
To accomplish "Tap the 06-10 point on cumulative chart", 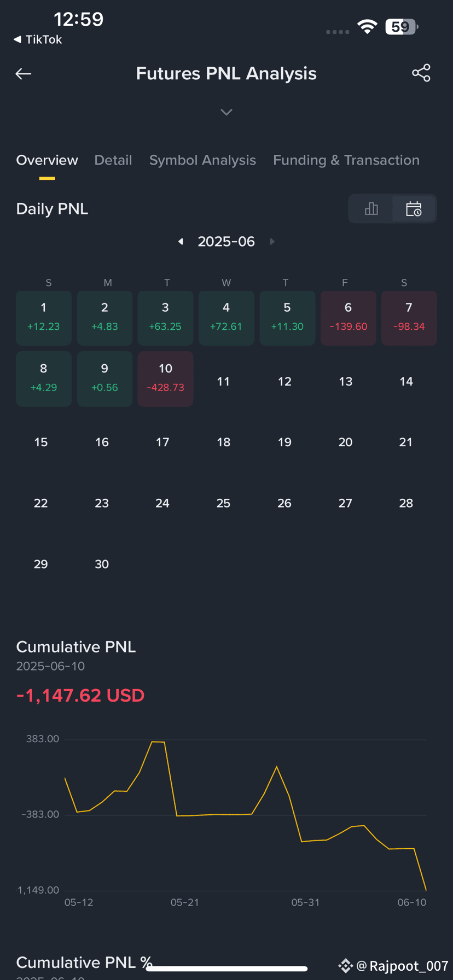I will [x=426, y=890].
